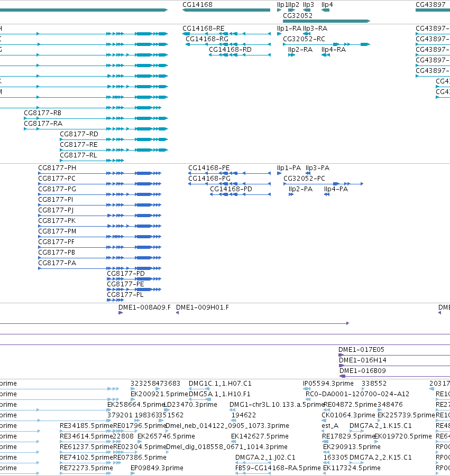Click the Ilp2-PA protein label

click(300, 189)
